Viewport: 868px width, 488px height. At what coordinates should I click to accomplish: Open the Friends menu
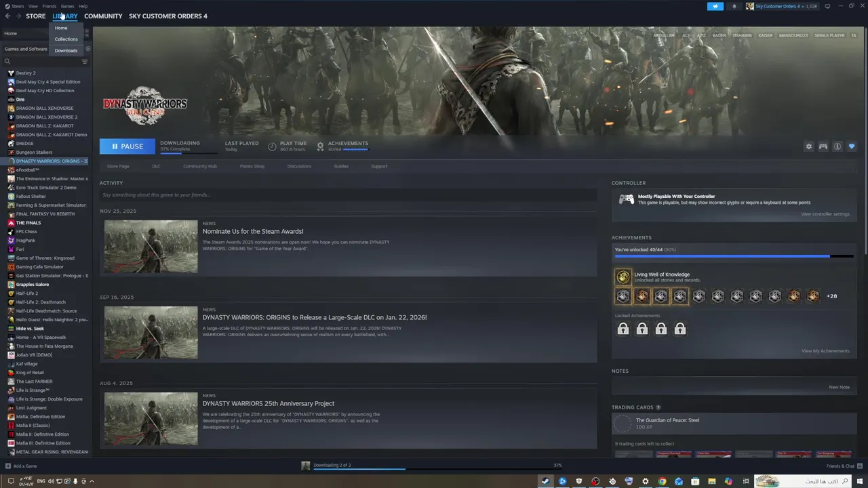(x=50, y=6)
